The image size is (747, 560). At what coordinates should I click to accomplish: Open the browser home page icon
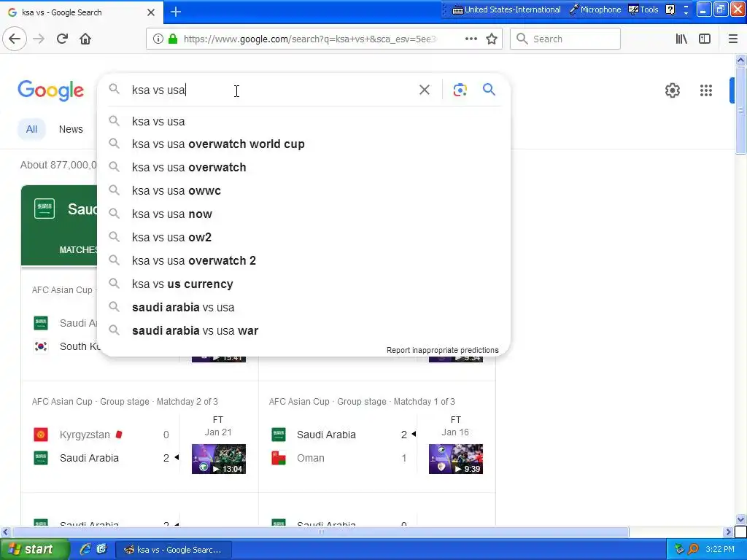[85, 39]
